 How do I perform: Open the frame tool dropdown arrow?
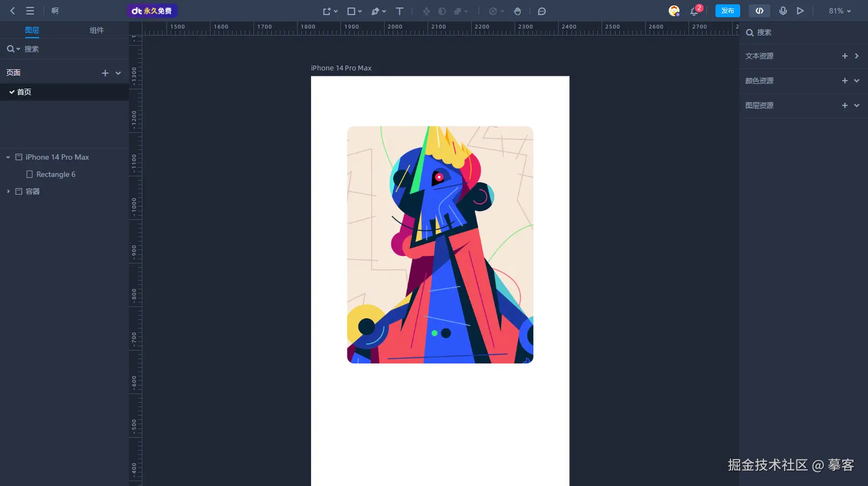coord(336,11)
